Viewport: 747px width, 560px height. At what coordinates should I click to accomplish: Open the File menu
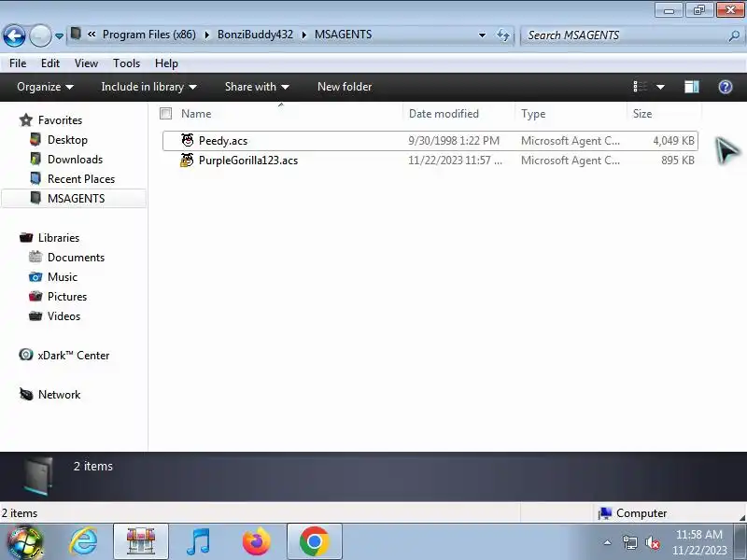coord(18,63)
